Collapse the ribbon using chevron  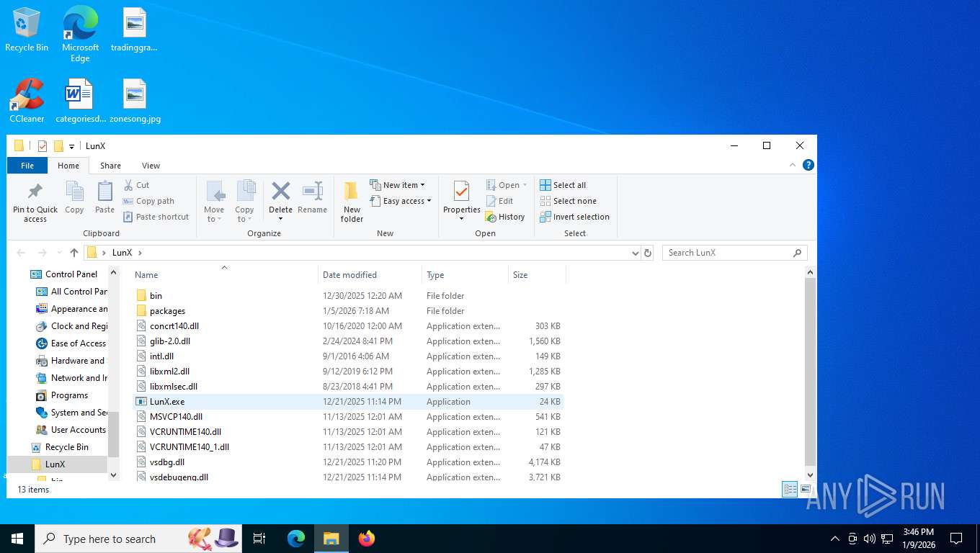point(794,165)
